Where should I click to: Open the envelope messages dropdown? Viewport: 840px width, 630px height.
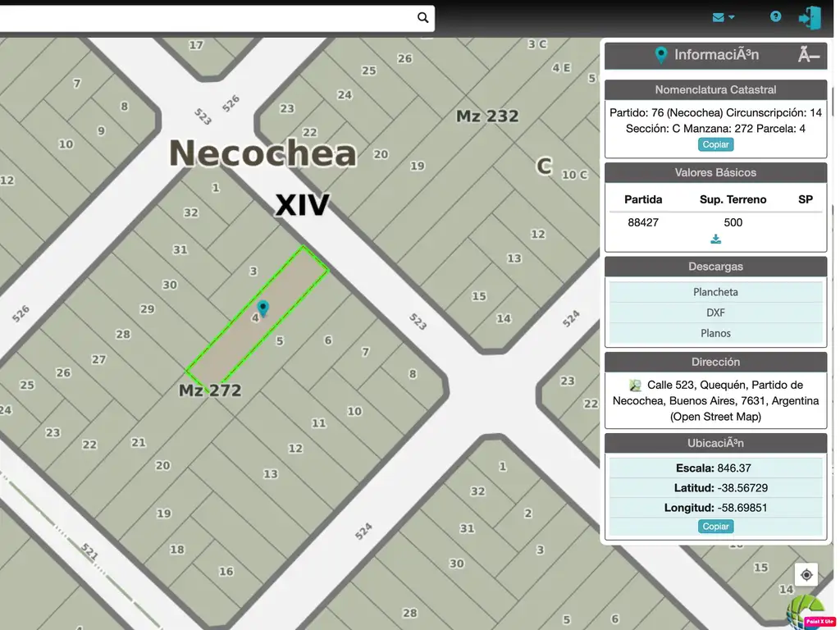(723, 17)
